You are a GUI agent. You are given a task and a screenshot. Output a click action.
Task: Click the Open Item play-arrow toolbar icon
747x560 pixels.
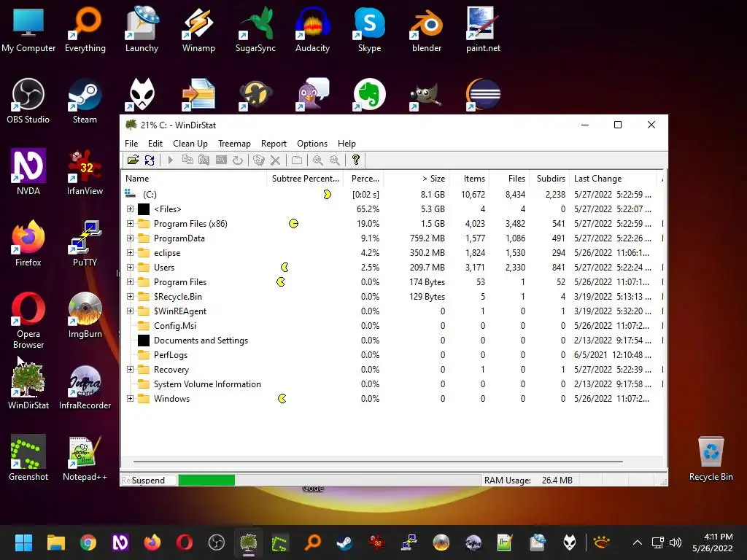point(170,160)
